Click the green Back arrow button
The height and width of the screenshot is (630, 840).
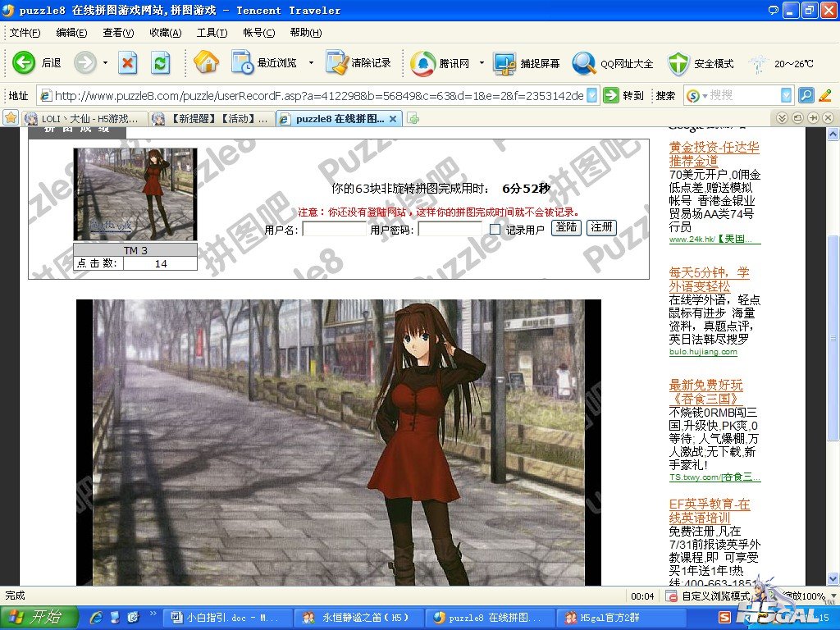(24, 62)
